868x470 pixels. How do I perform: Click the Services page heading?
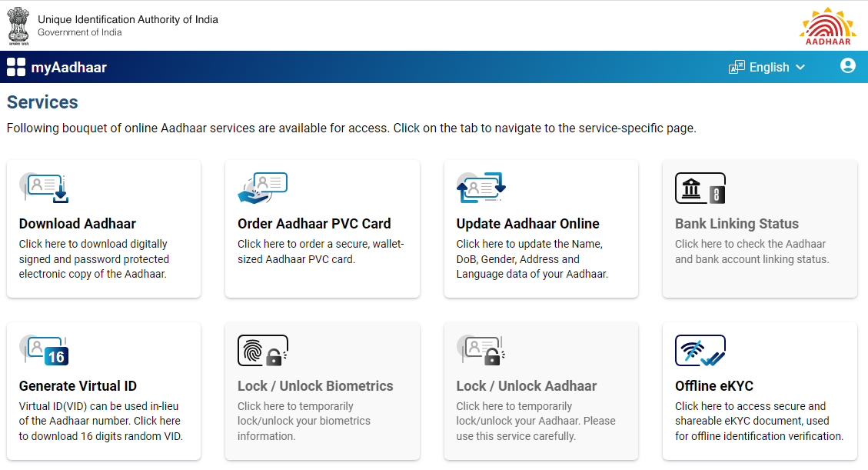(x=42, y=102)
